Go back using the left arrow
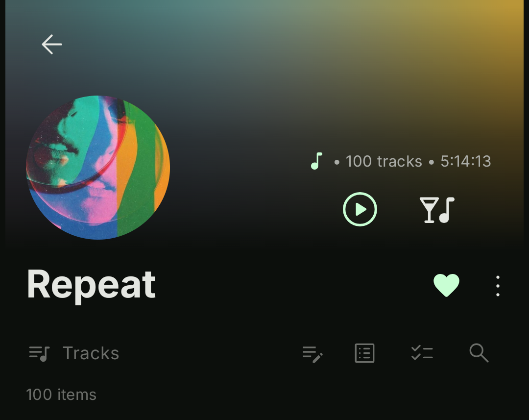 coord(51,44)
